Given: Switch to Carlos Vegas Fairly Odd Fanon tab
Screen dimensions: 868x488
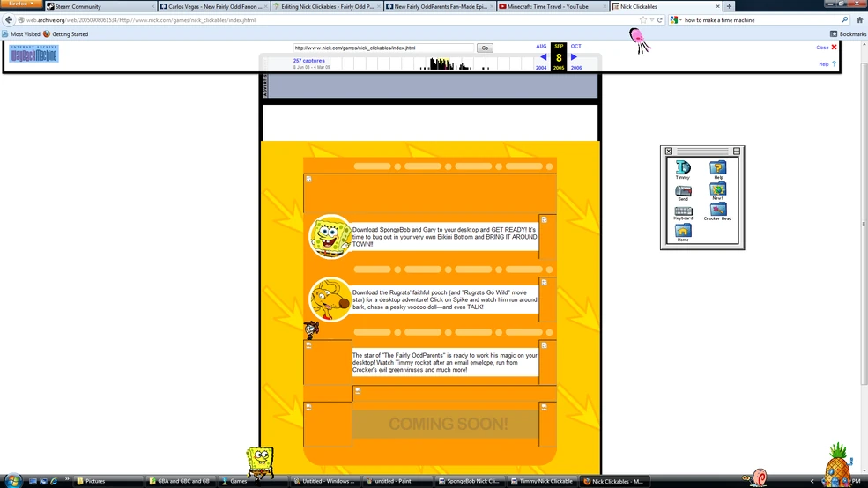Looking at the screenshot, I should pos(213,7).
